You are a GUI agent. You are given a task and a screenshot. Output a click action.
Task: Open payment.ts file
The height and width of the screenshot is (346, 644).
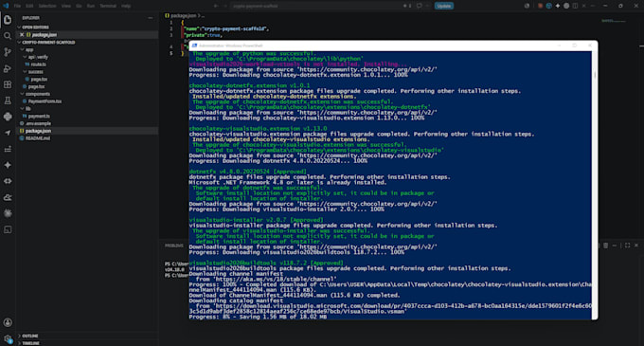39,117
